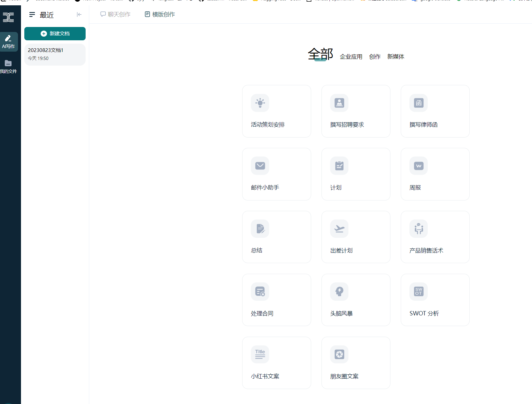Open the 周报 template label

[415, 188]
